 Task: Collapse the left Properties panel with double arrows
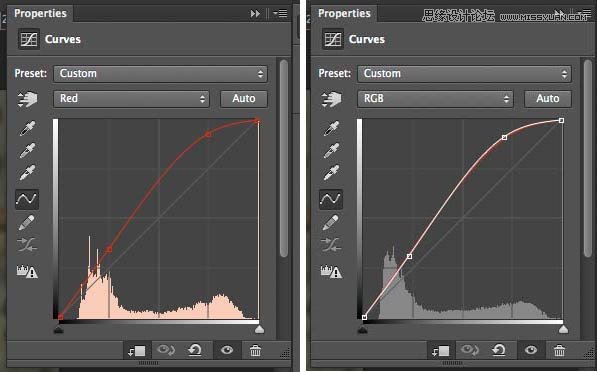pos(255,14)
